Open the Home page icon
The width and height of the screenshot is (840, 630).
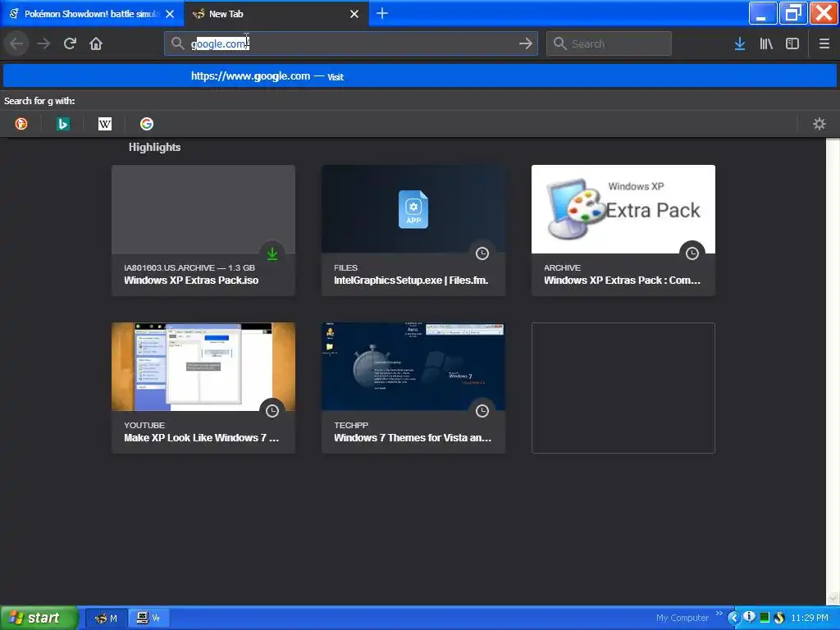click(x=96, y=43)
